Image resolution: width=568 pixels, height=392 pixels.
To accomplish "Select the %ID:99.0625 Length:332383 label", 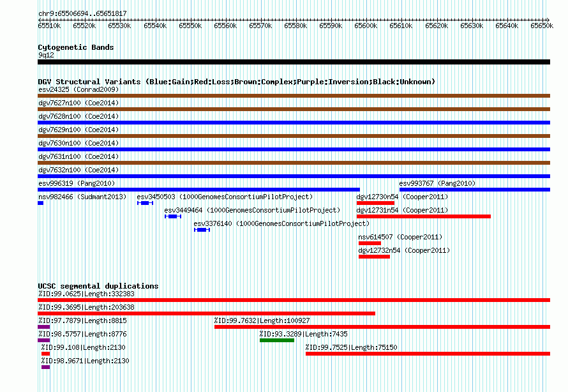I will click(86, 294).
